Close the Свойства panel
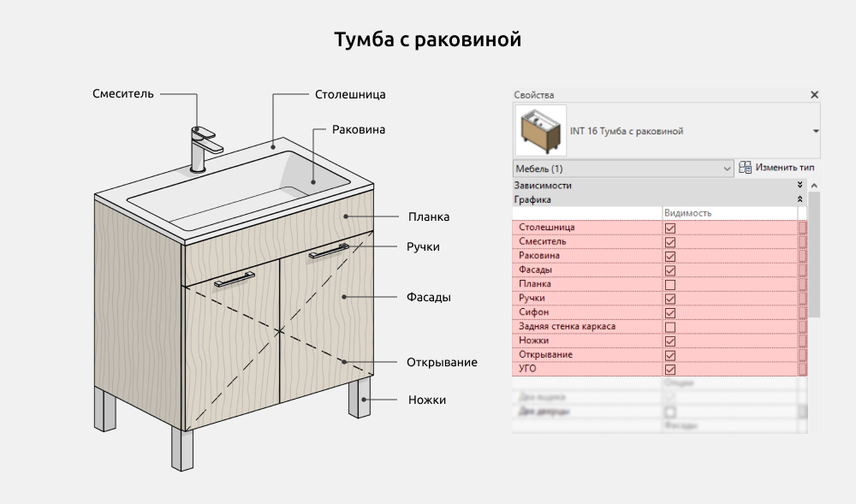 [x=814, y=95]
